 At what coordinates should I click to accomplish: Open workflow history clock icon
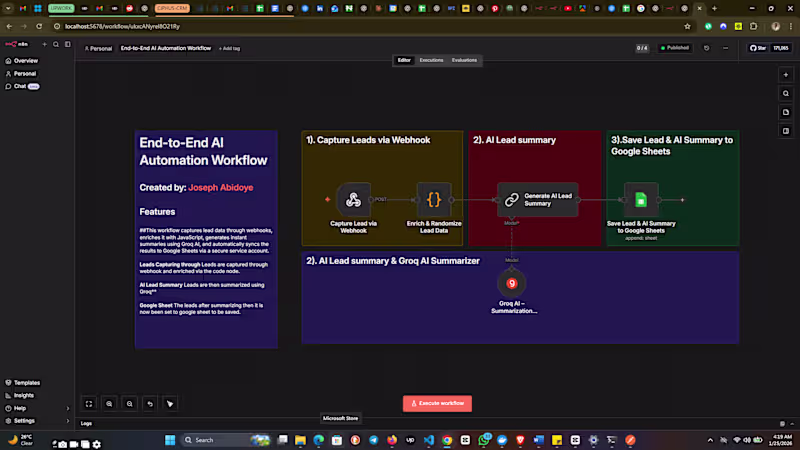707,48
